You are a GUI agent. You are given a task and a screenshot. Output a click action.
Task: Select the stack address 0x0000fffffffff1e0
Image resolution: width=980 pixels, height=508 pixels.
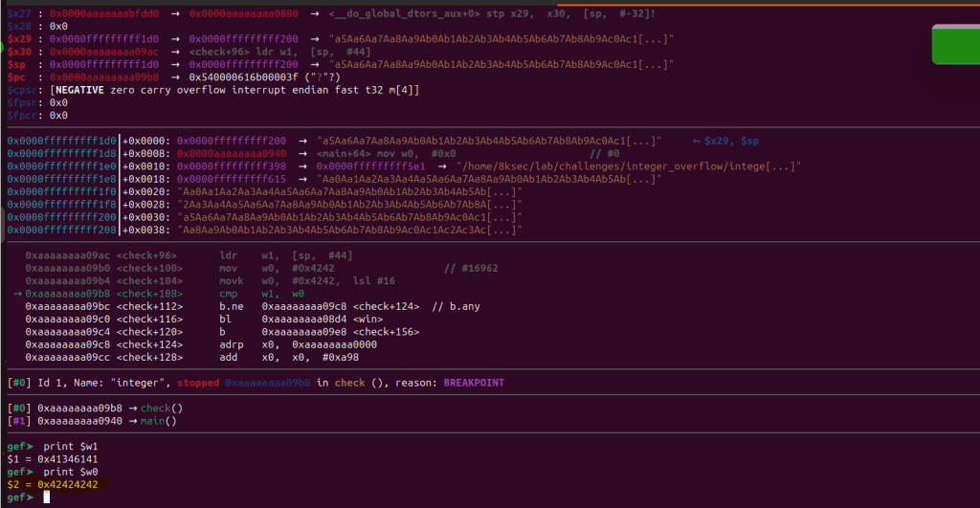(x=62, y=166)
